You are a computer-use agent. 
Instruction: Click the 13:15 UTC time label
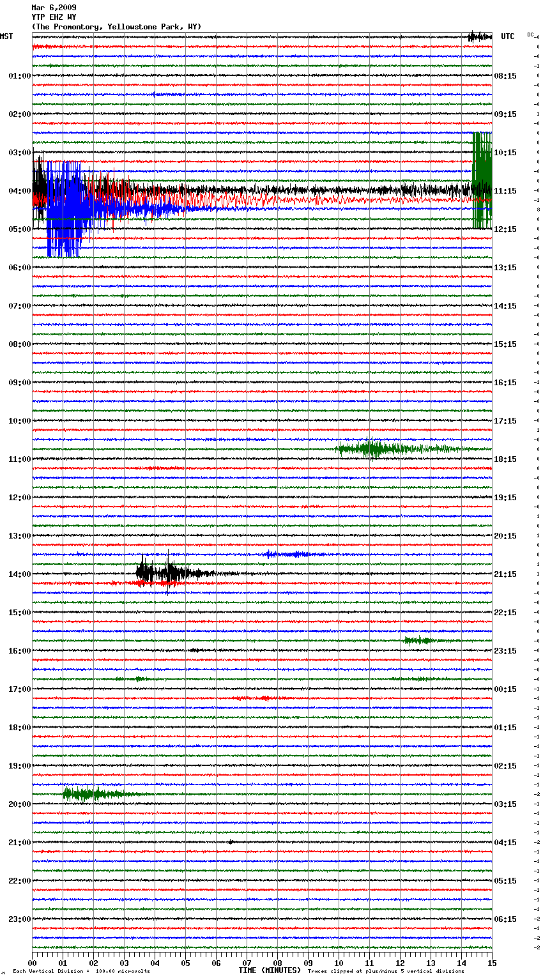505,268
